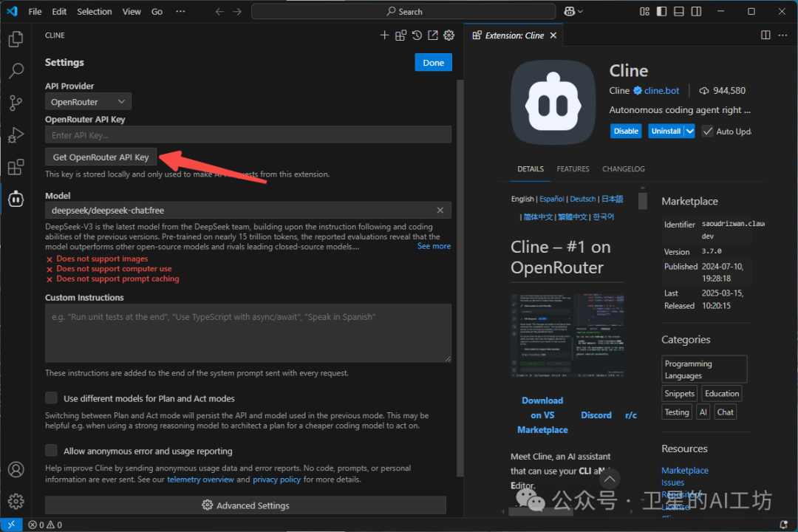Open Extensions view in the activity bar
This screenshot has height=532, width=798.
16,166
